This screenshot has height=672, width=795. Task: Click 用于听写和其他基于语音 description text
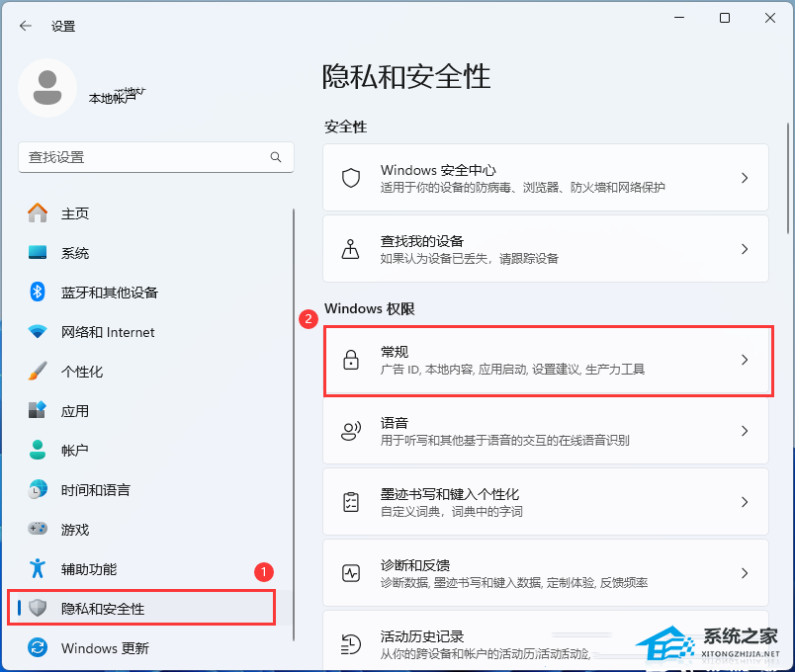pos(504,441)
